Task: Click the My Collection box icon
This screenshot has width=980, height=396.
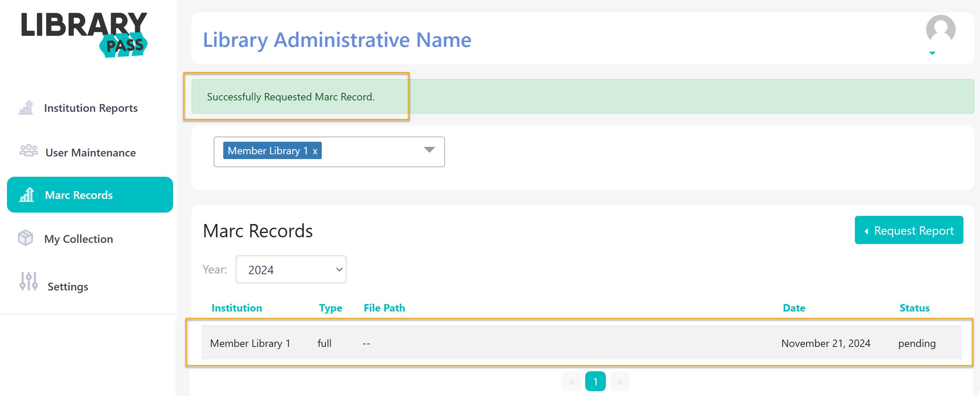Action: [x=26, y=238]
